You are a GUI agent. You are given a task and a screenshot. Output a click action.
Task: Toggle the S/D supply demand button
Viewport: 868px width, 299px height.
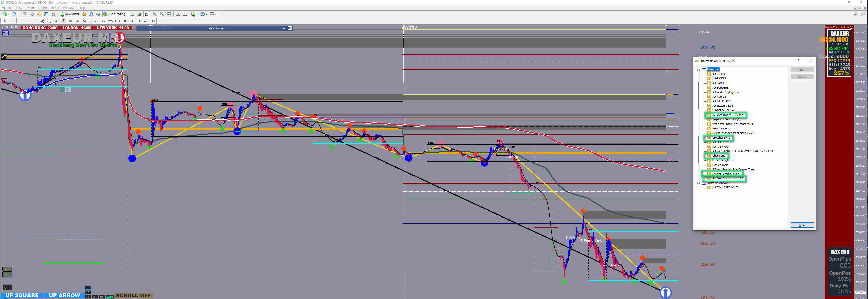click(7, 269)
